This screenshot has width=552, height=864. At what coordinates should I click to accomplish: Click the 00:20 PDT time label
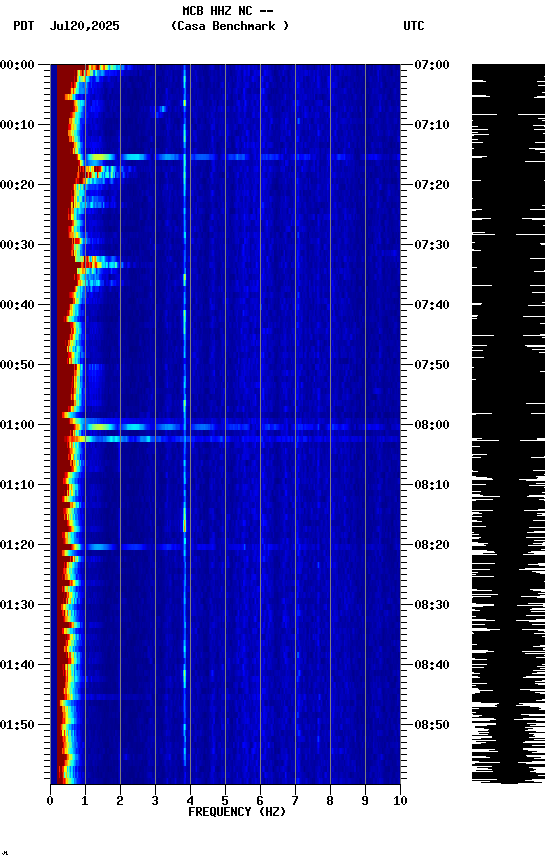coord(17,185)
